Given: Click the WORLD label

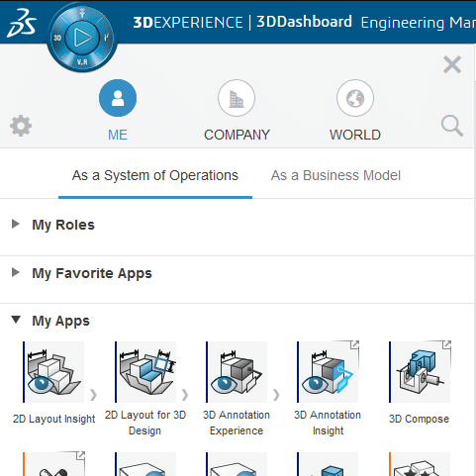Looking at the screenshot, I should click(355, 135).
